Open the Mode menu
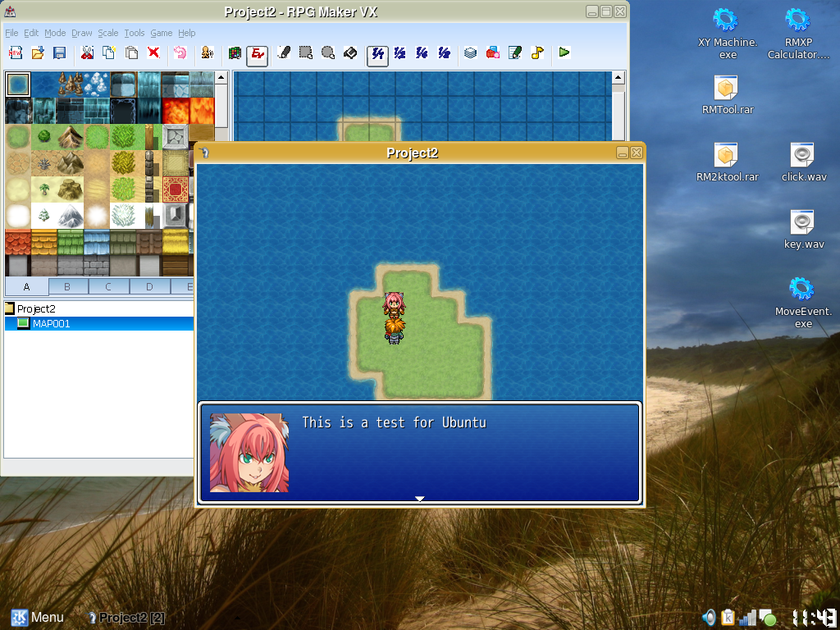This screenshot has height=630, width=840. (55, 33)
